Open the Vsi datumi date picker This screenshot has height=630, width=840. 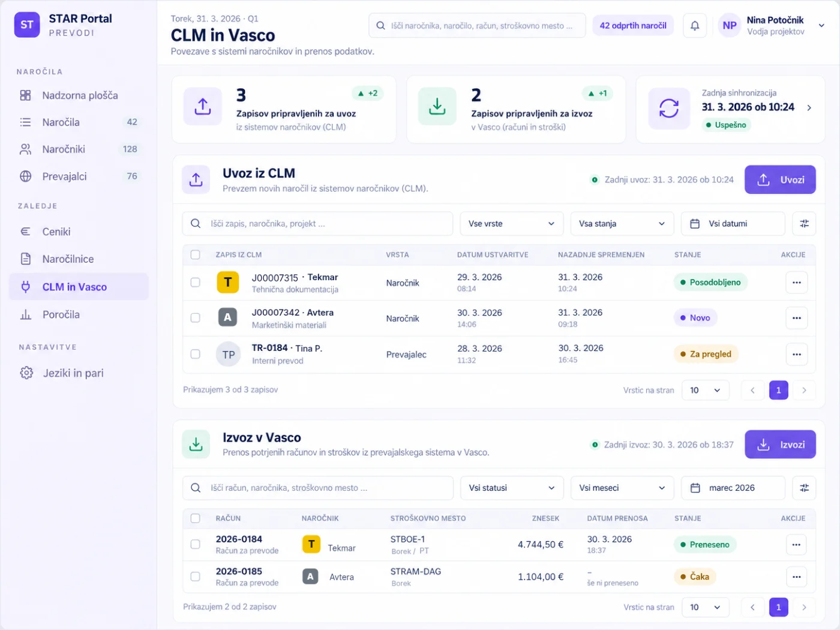(733, 224)
